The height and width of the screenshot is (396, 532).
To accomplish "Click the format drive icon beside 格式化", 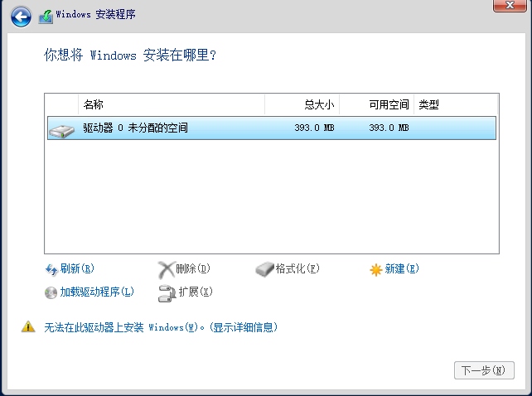I will point(264,269).
